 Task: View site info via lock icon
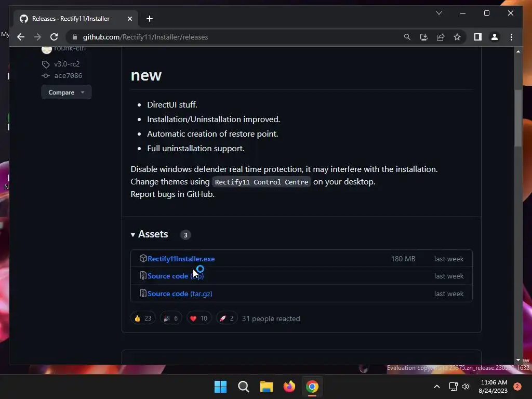coord(75,37)
